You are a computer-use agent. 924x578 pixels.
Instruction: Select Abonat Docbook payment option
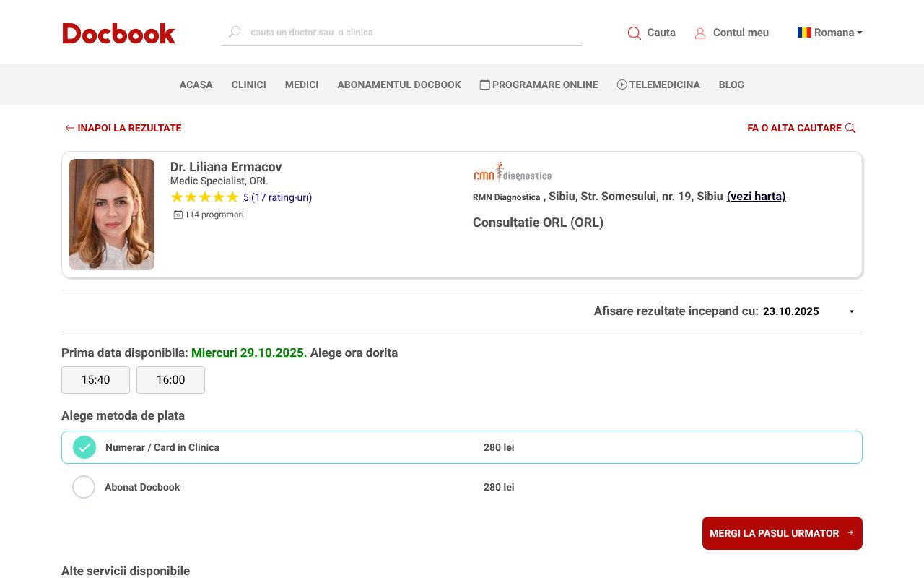(84, 487)
